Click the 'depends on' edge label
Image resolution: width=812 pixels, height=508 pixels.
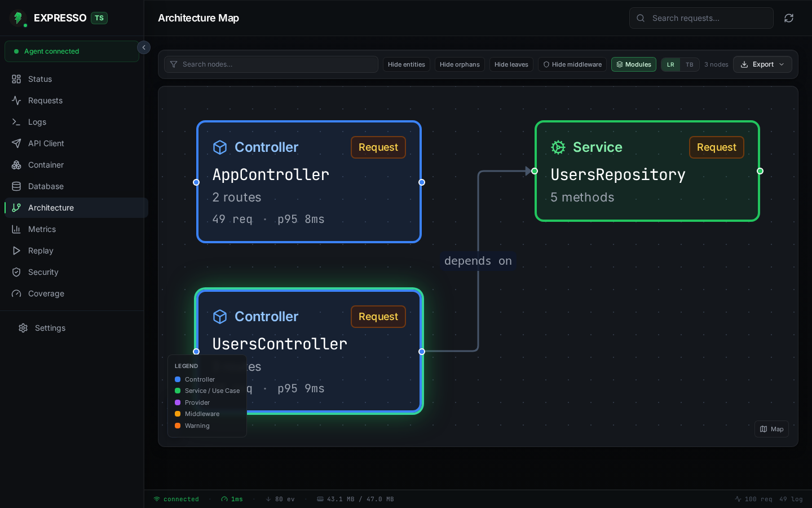(x=478, y=261)
